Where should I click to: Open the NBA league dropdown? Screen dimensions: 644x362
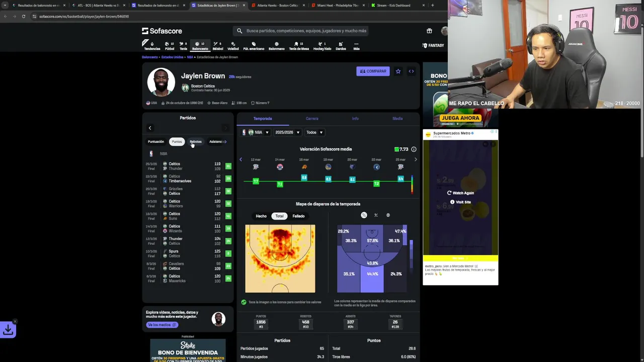click(256, 132)
